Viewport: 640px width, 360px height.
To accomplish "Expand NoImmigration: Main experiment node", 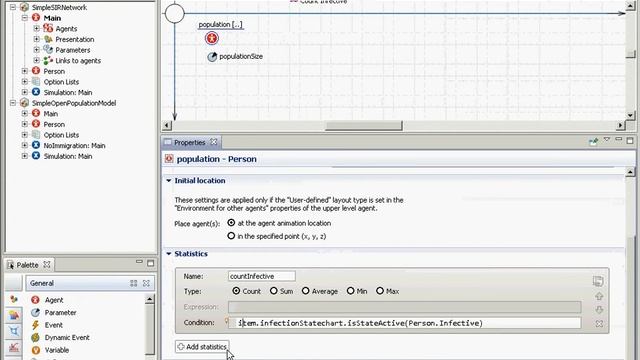I will 24,145.
